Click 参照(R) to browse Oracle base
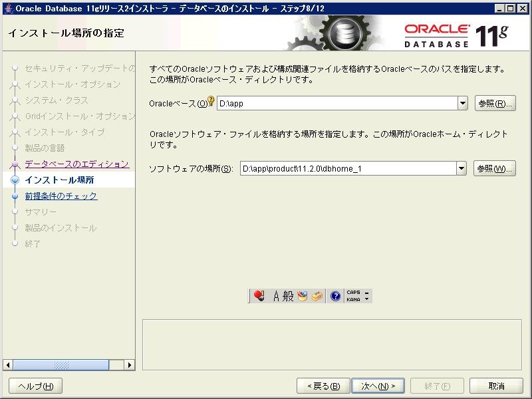Screen dimensions: 532x399 coord(495,103)
